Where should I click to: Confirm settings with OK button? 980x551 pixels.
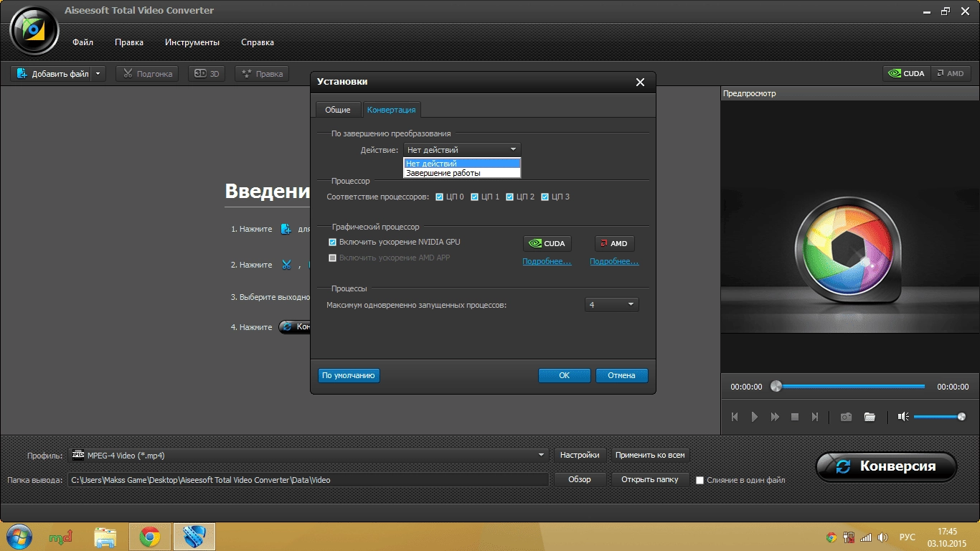click(x=565, y=375)
